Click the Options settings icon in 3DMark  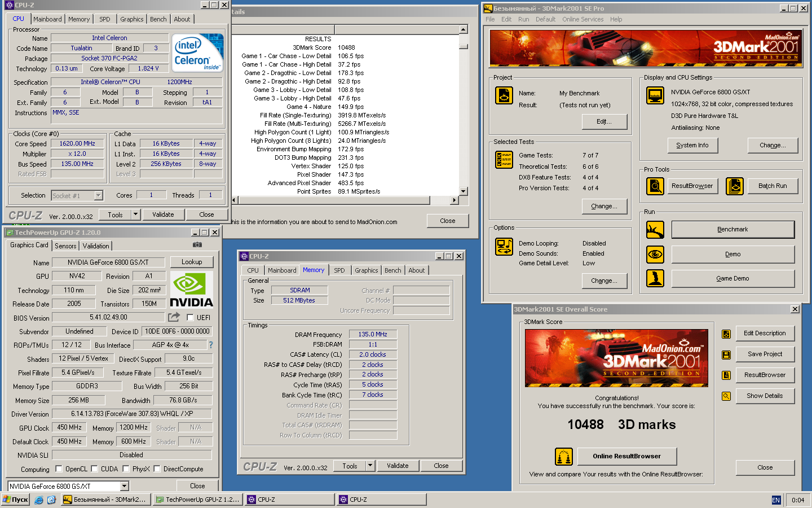coord(504,247)
